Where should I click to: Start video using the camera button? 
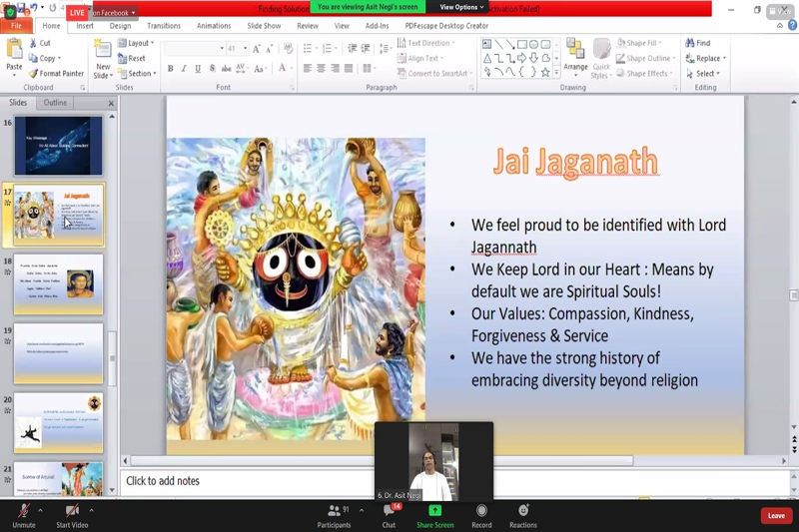[71, 511]
